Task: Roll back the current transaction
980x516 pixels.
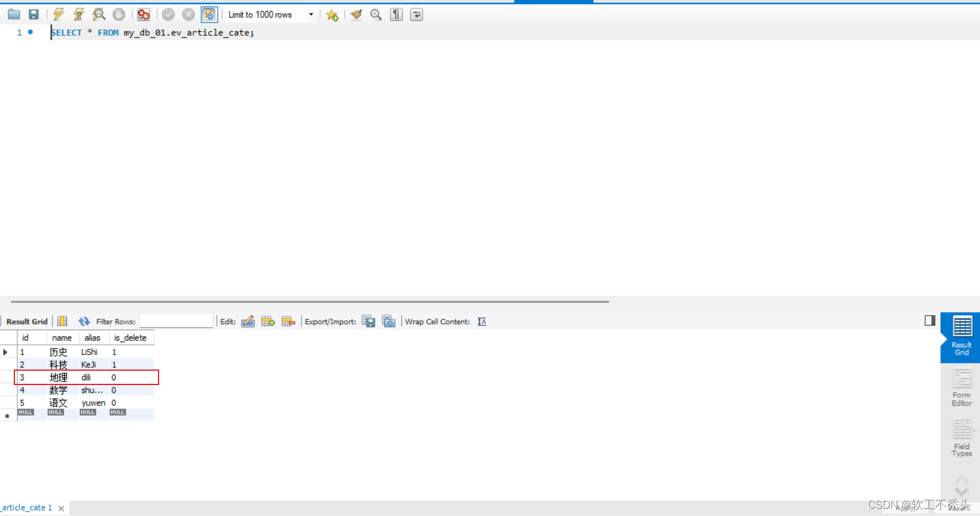Action: click(188, 14)
